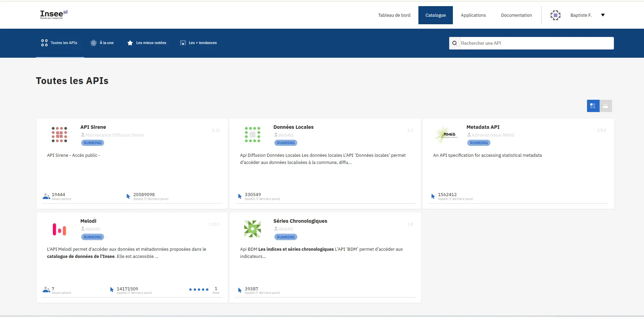
Task: Click Metadata API version 3.9.2
Action: click(x=601, y=130)
